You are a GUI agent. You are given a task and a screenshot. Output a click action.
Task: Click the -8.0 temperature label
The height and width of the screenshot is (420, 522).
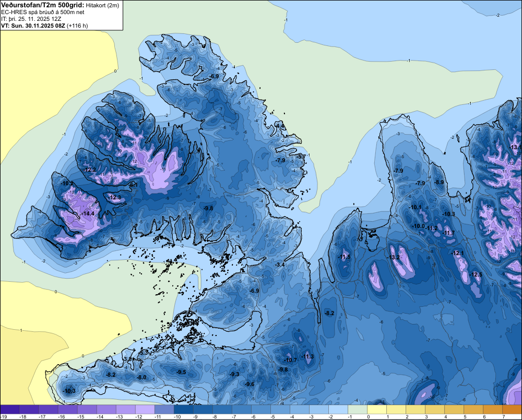[x=141, y=377]
